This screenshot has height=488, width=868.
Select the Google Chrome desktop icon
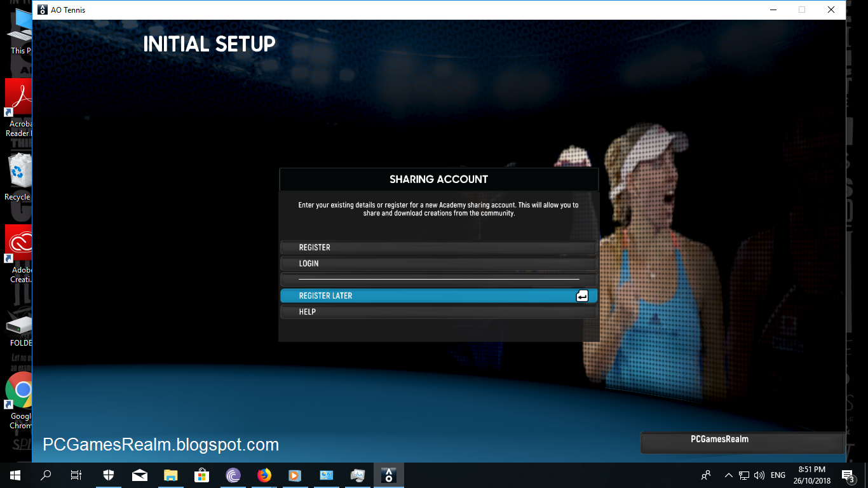point(18,401)
